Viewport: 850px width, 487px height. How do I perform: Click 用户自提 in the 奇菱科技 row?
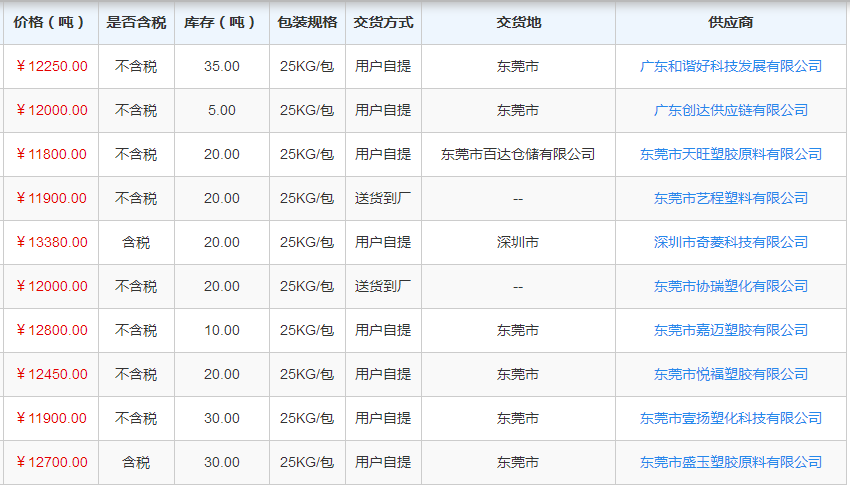pyautogui.click(x=383, y=242)
